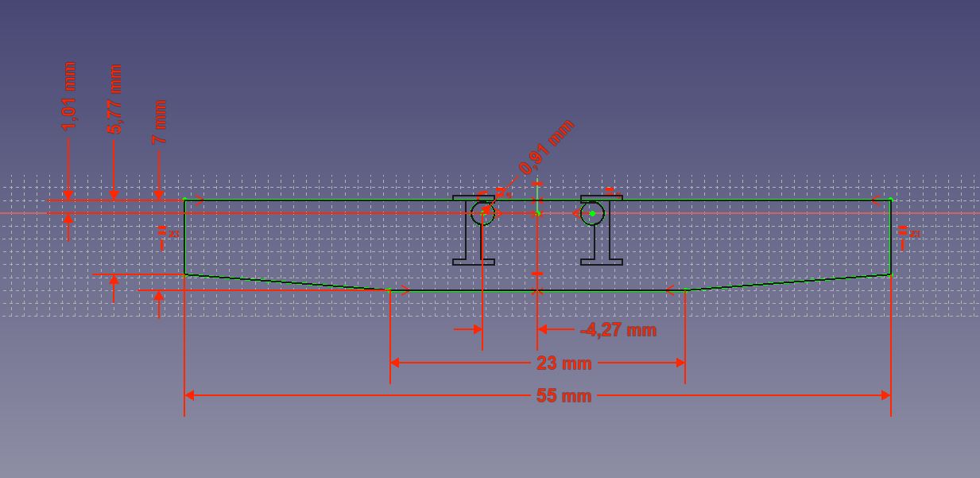The height and width of the screenshot is (478, 980).
Task: Select the right slanted bottom line
Action: pyautogui.click(x=787, y=282)
